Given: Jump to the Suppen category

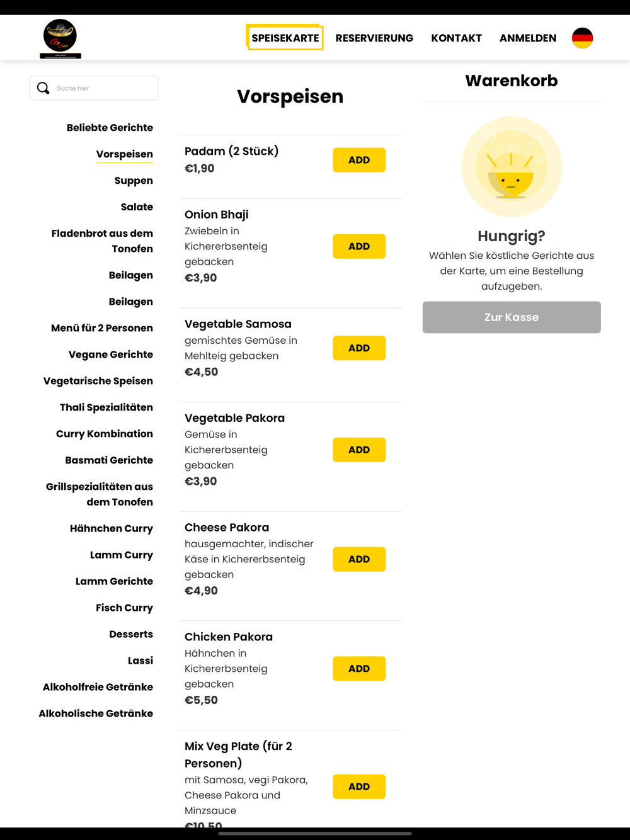Looking at the screenshot, I should 134,181.
